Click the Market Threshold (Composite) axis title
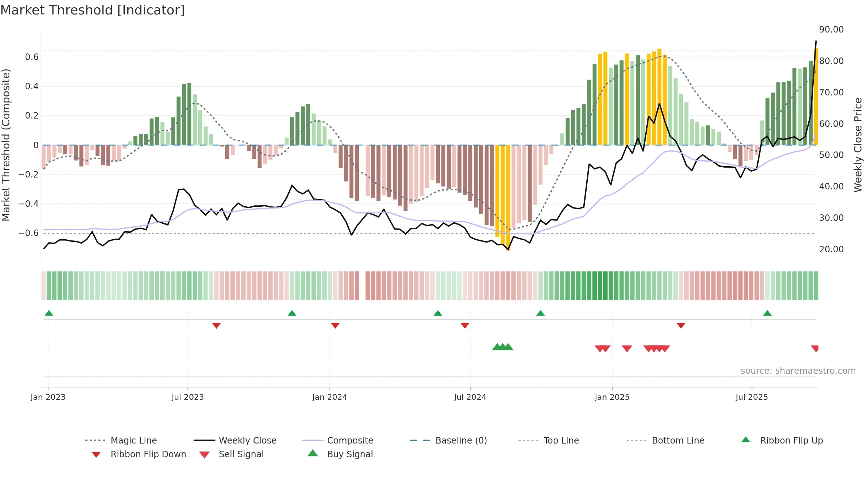This screenshot has width=868, height=488. click(x=6, y=145)
